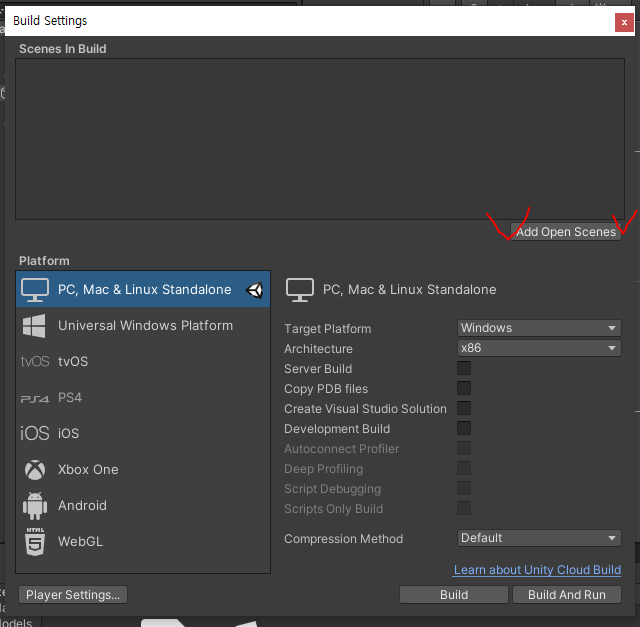The height and width of the screenshot is (627, 640).
Task: Click the monitor icon in the right settings header
Action: (x=300, y=290)
